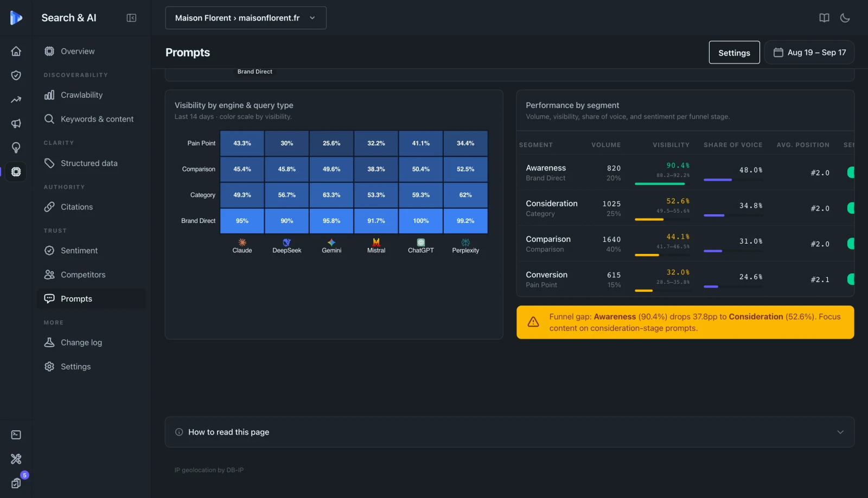Click the Brand Direct ChatGPT 100% cell

pyautogui.click(x=421, y=221)
